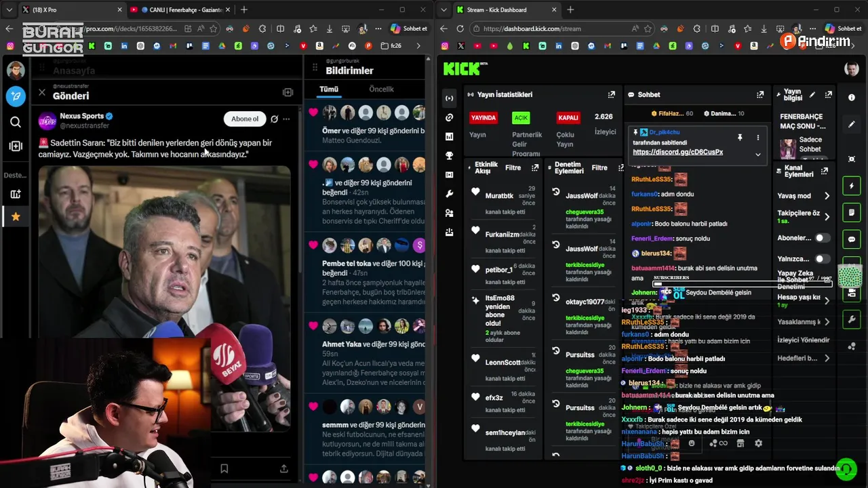
Task: Open the link icon in the Kick sidebar
Action: pyautogui.click(x=449, y=117)
